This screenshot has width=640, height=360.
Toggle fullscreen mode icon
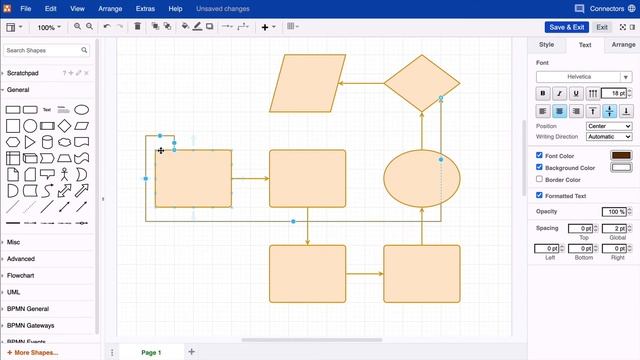coord(622,27)
